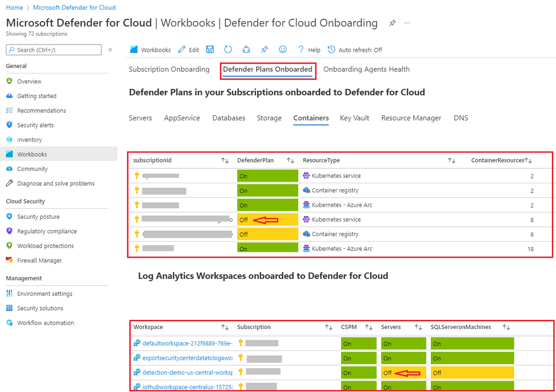Open the iothubworkspace-centralus workspace link

click(187, 387)
